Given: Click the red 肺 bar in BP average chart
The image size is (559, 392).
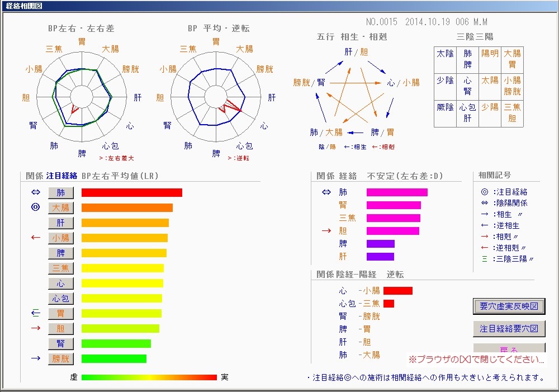Looking at the screenshot, I should coord(132,193).
